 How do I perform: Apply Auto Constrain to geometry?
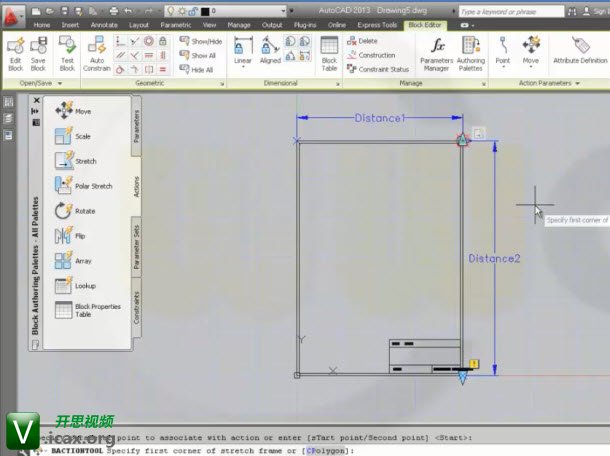(x=96, y=54)
